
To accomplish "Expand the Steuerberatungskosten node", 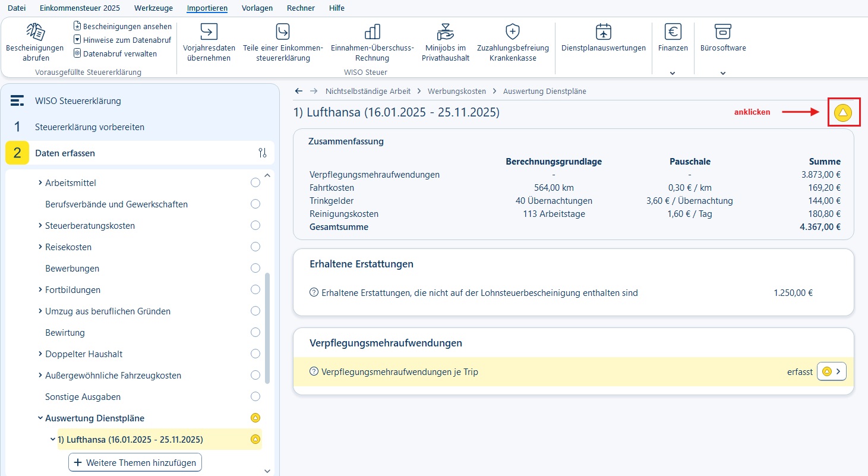I will [40, 225].
